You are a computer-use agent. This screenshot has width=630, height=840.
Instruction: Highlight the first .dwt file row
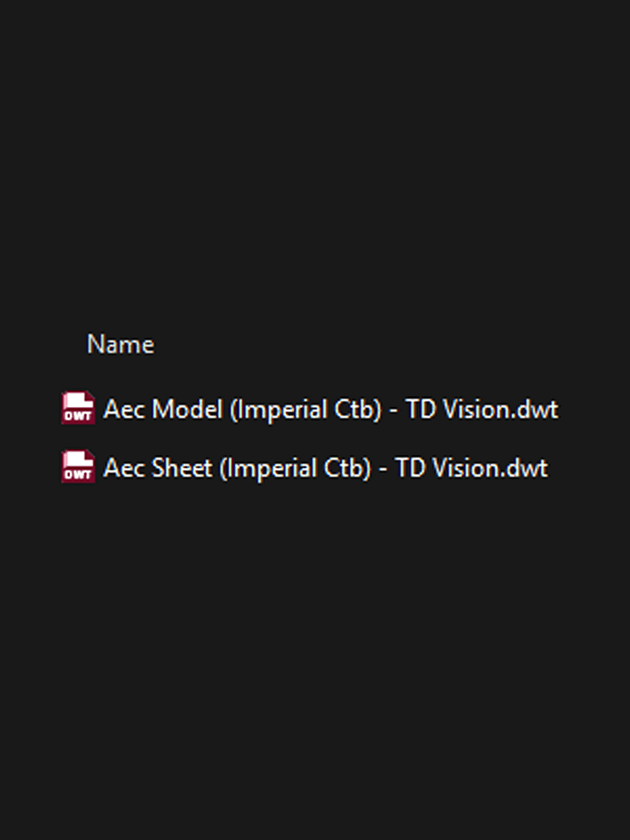(x=330, y=409)
